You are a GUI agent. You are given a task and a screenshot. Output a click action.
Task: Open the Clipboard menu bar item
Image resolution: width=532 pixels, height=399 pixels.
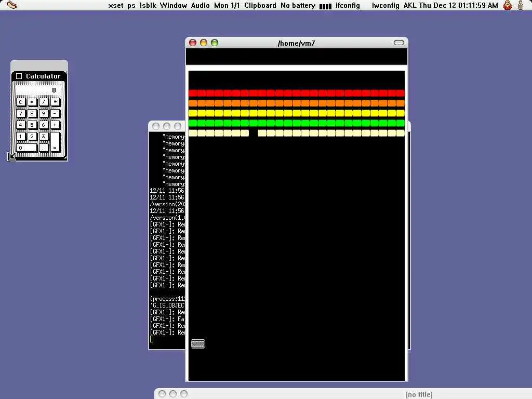(x=260, y=5)
